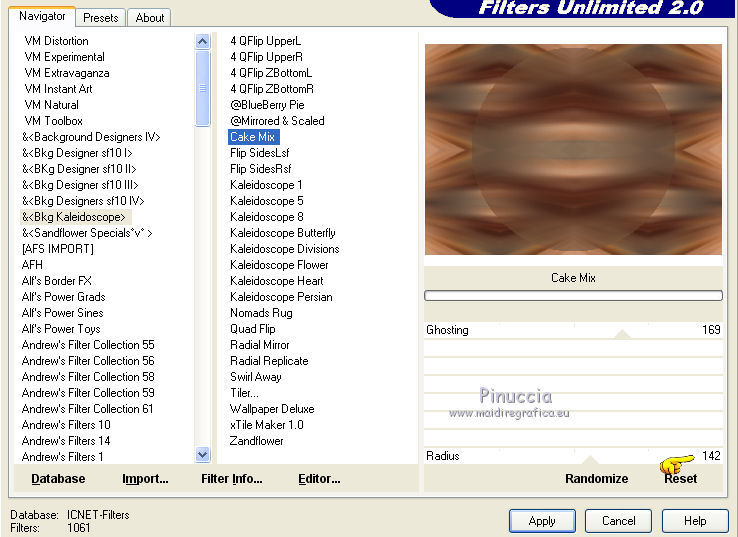This screenshot has width=738, height=537.
Task: Select &<Bkg Designers sf10 IV> category
Action: (x=83, y=201)
